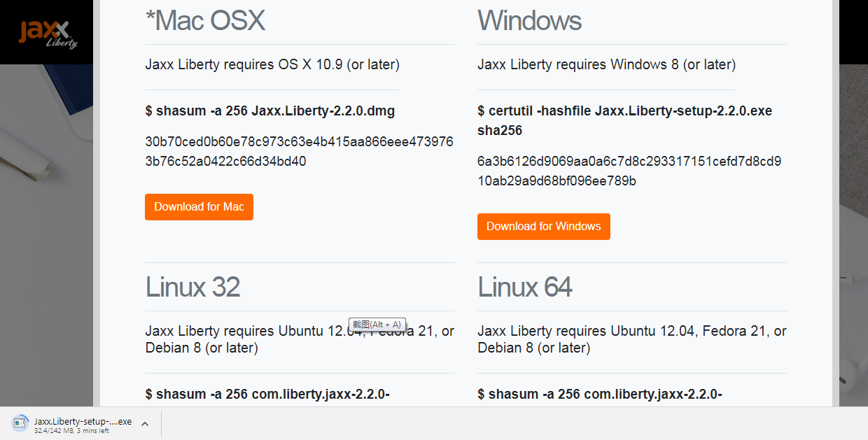Image resolution: width=868 pixels, height=440 pixels.
Task: Click the Download for Mac button
Action: [x=199, y=207]
